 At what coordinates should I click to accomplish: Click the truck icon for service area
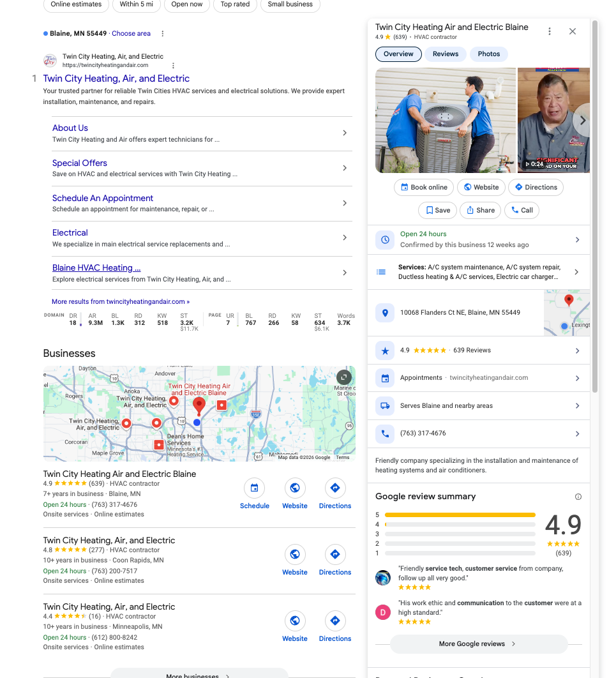point(385,405)
